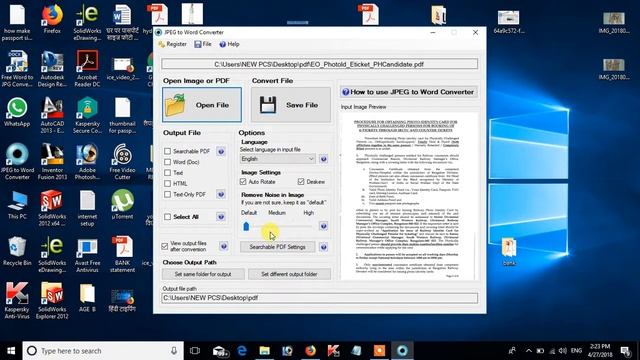
Task: Click the taskbar search box
Action: [x=103, y=351]
